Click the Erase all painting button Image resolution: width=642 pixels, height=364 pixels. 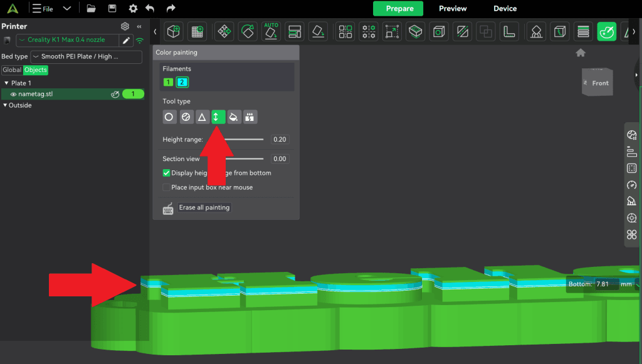[204, 207]
